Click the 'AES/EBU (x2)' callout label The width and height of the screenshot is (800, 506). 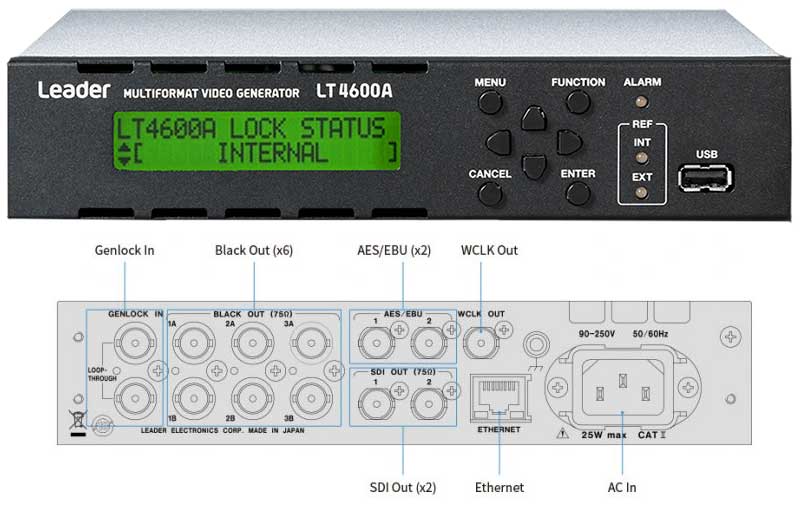click(x=394, y=250)
